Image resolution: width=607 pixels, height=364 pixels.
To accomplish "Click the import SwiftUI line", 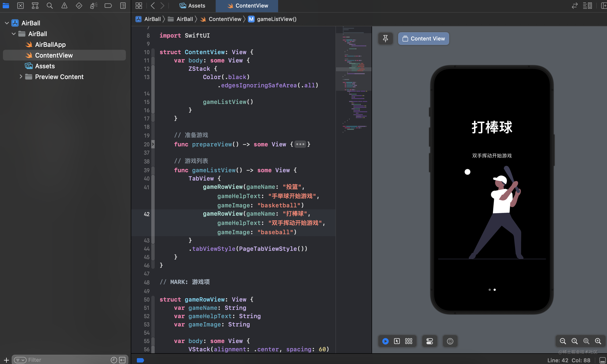I will 184,36.
